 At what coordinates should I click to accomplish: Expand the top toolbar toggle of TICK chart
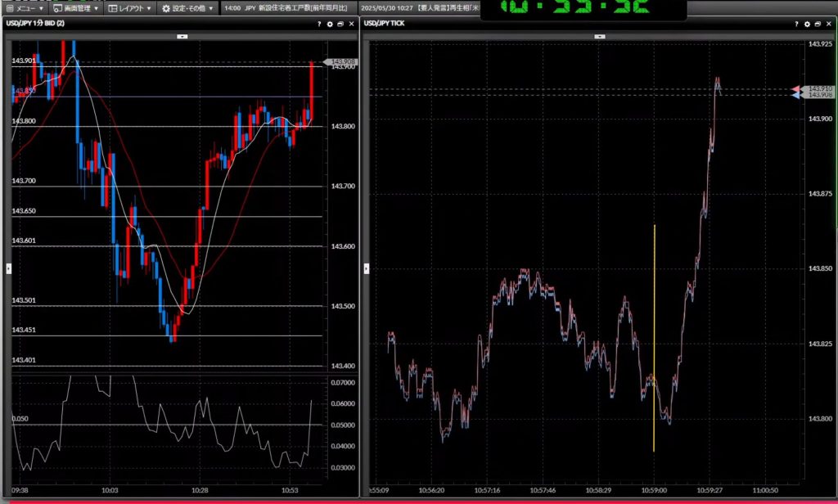pyautogui.click(x=600, y=36)
